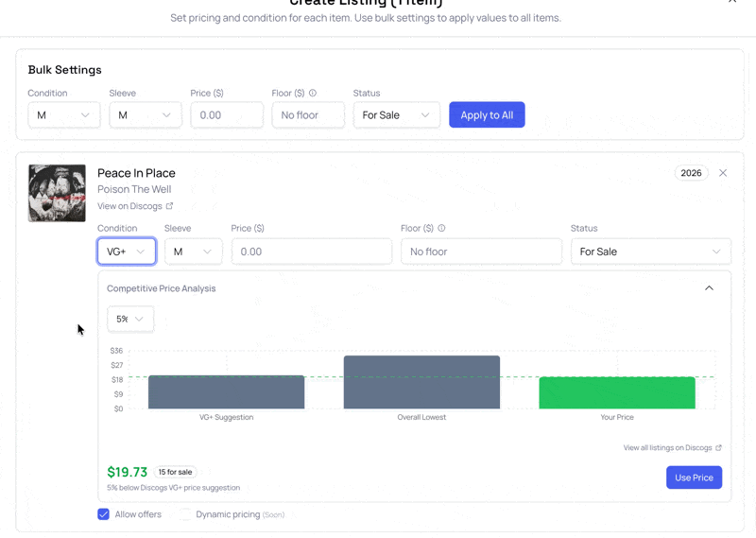This screenshot has width=756, height=538.
Task: Toggle Dynamic pricing checkbox
Action: pyautogui.click(x=185, y=514)
